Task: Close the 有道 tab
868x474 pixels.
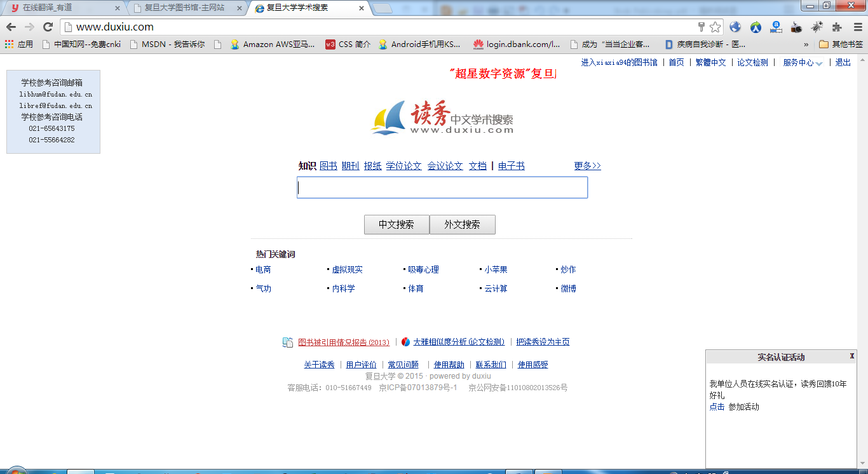Action: tap(117, 8)
